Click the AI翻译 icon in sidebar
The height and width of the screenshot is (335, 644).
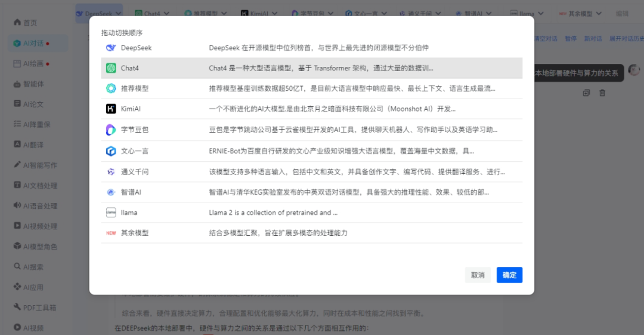coord(17,144)
